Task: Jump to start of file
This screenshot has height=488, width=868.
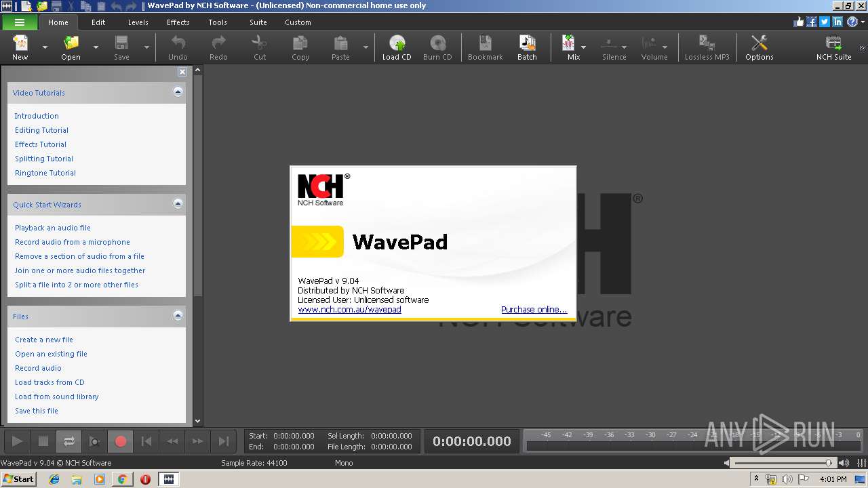Action: click(146, 441)
